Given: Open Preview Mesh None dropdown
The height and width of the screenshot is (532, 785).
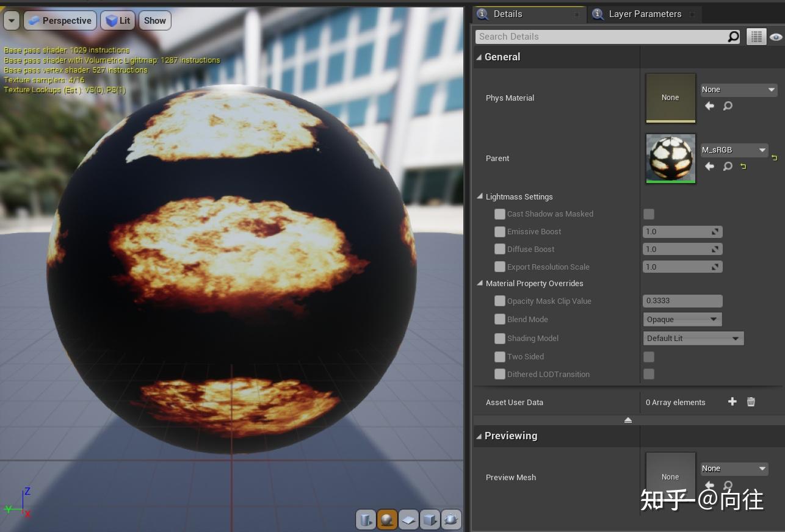Looking at the screenshot, I should pos(734,469).
